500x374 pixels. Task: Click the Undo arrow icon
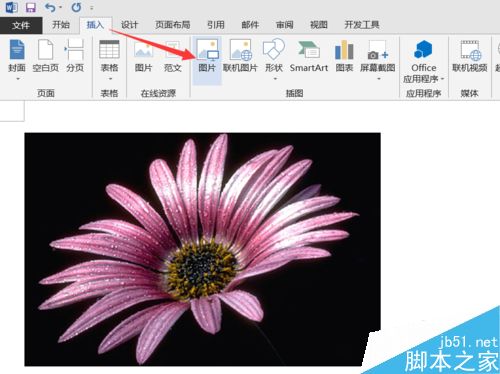click(51, 7)
